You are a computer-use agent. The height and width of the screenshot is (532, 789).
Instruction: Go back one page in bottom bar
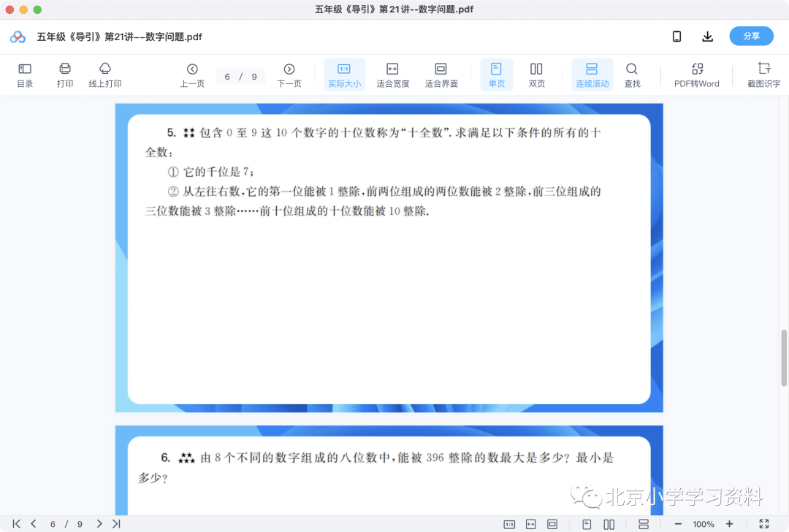click(x=33, y=524)
